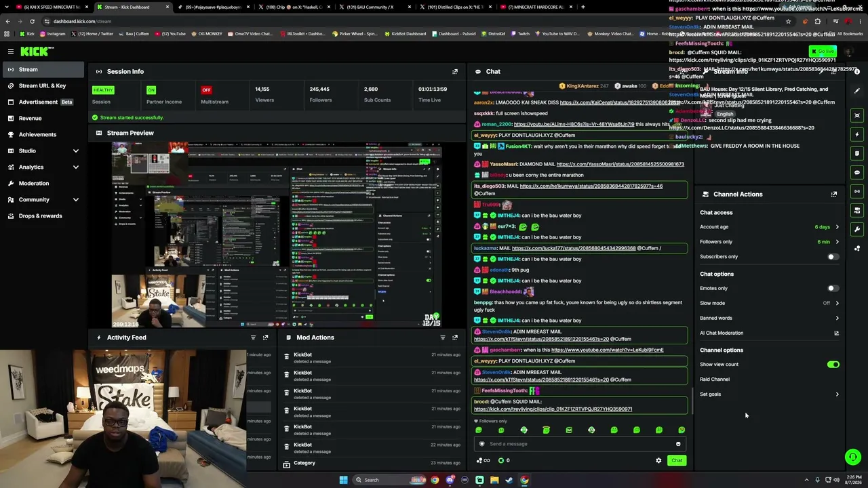Delete the first KickBot mod action entry

[x=286, y=357]
